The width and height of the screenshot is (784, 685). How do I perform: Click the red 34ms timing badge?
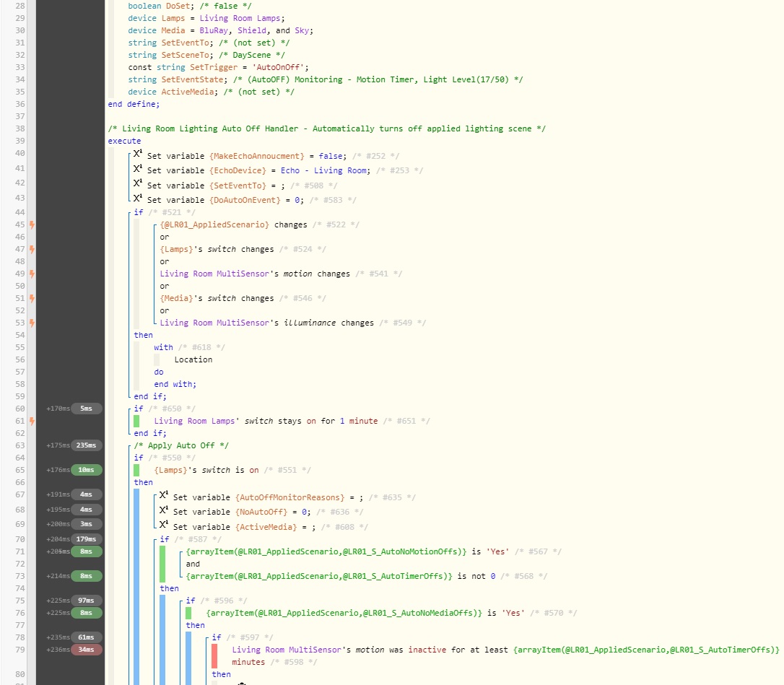pos(87,650)
